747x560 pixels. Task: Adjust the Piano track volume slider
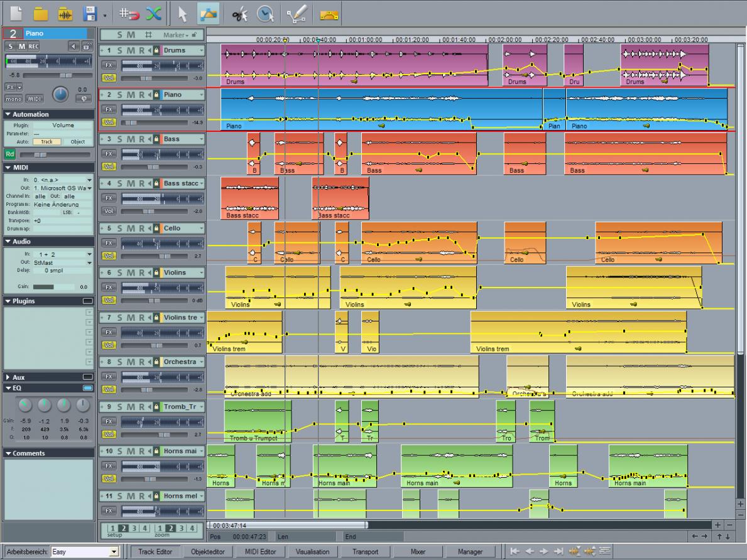click(154, 122)
